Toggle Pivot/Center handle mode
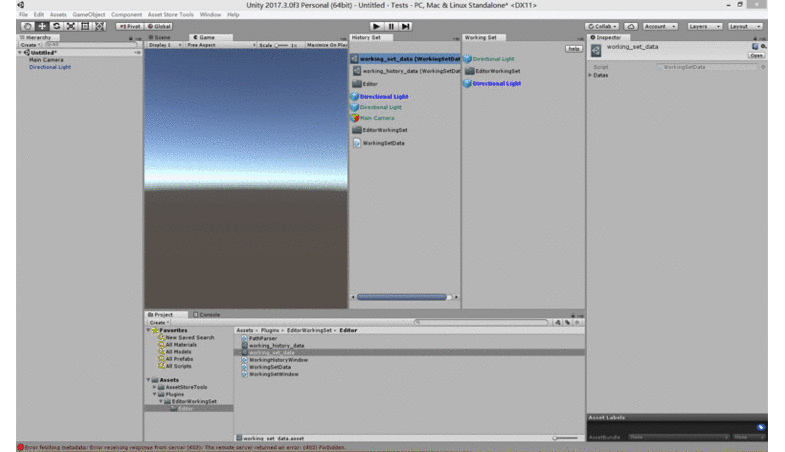 click(x=130, y=26)
